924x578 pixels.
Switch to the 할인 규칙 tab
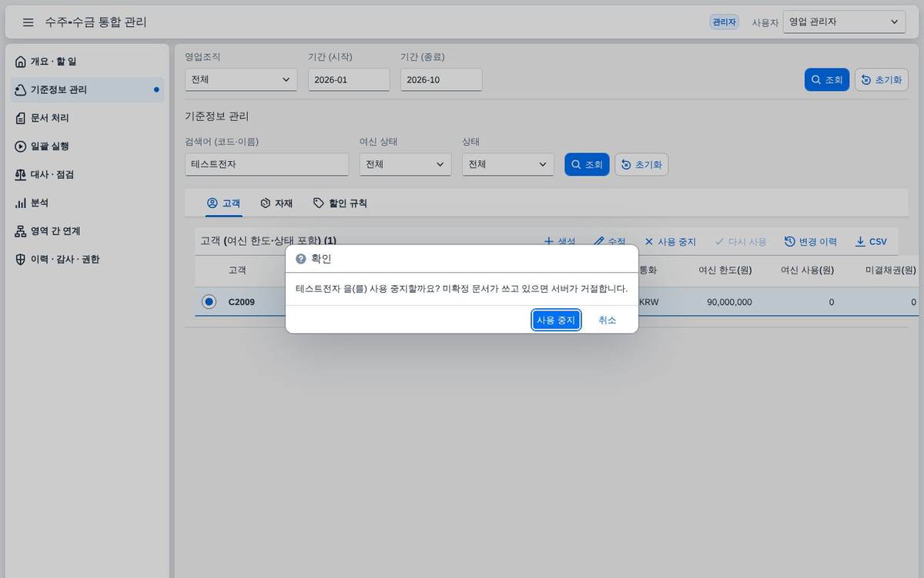340,203
